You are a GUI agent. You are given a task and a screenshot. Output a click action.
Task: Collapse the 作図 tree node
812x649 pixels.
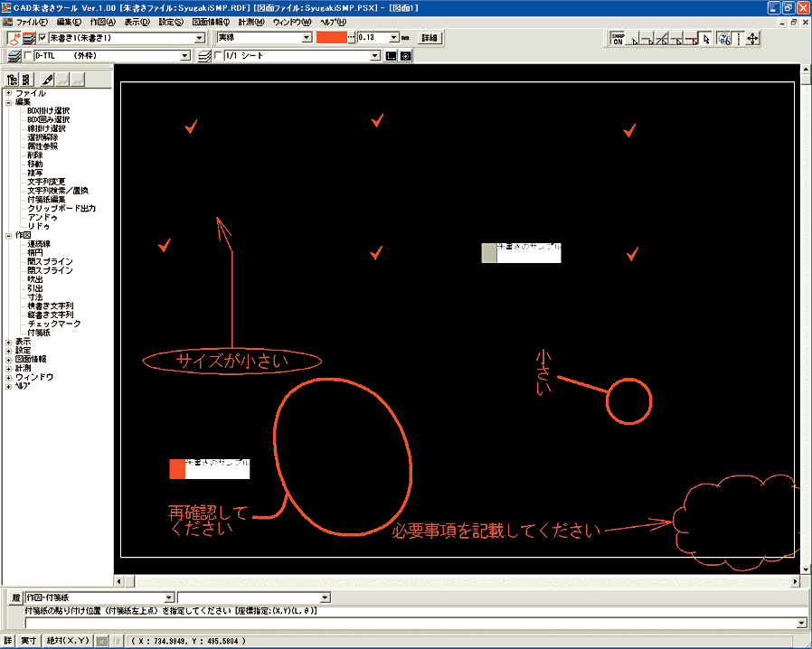point(8,236)
